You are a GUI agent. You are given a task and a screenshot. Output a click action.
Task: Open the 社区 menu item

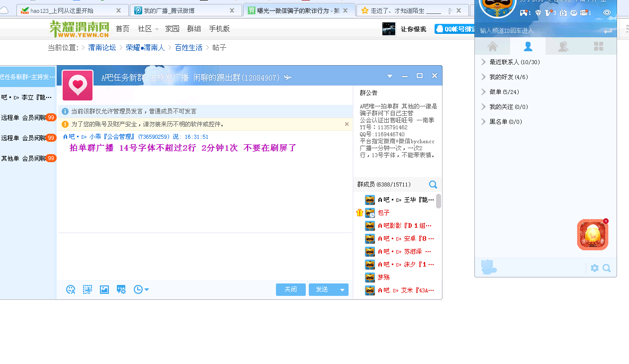pos(145,28)
